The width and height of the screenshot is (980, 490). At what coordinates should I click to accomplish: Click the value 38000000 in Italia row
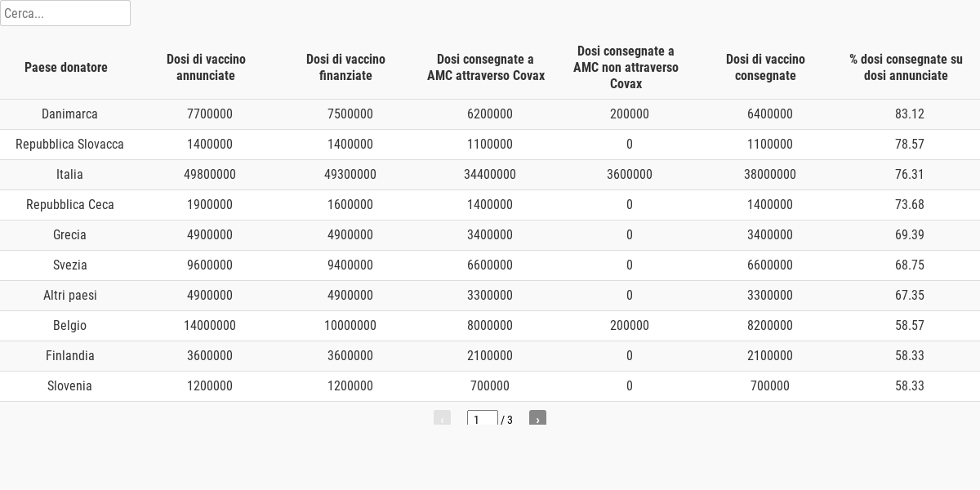click(x=770, y=175)
